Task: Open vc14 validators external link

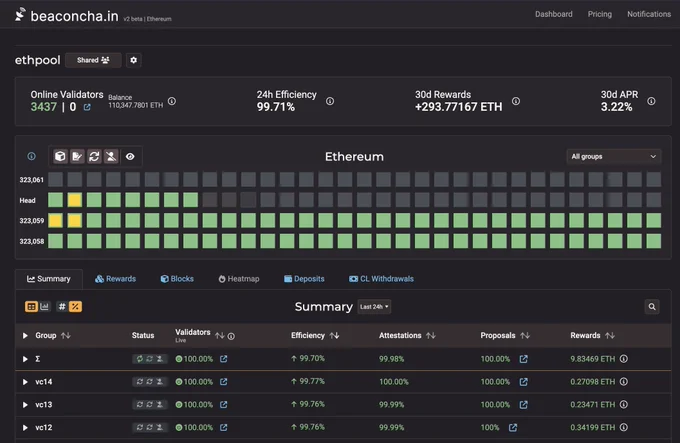Action: [223, 382]
